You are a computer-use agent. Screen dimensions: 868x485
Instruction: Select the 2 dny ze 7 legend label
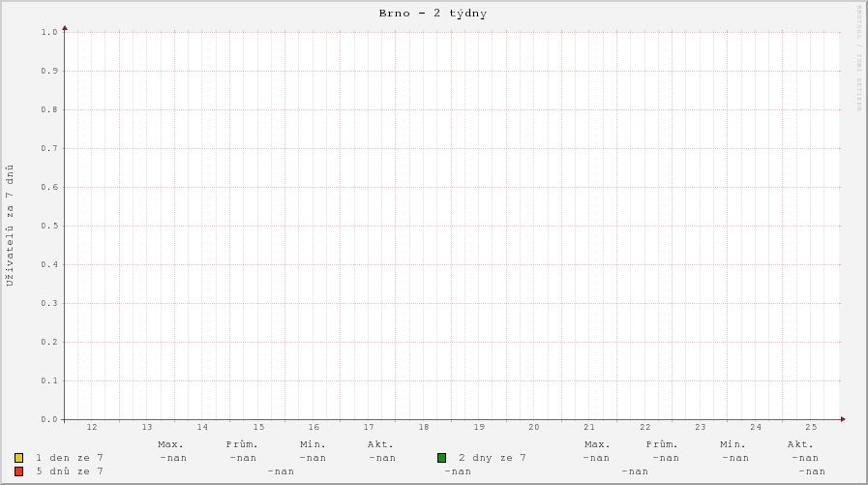(492, 458)
